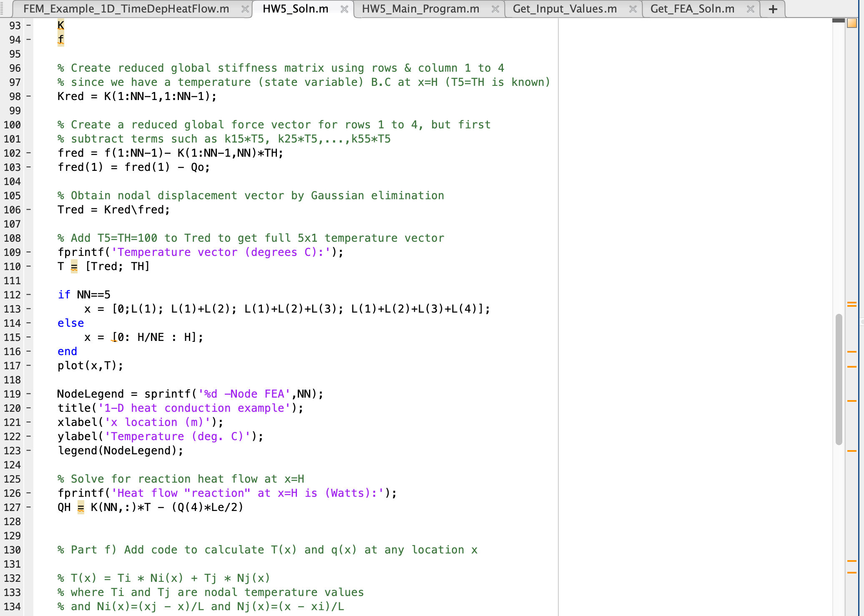Switch to the HW5_Main_Program.m tab

pyautogui.click(x=420, y=8)
